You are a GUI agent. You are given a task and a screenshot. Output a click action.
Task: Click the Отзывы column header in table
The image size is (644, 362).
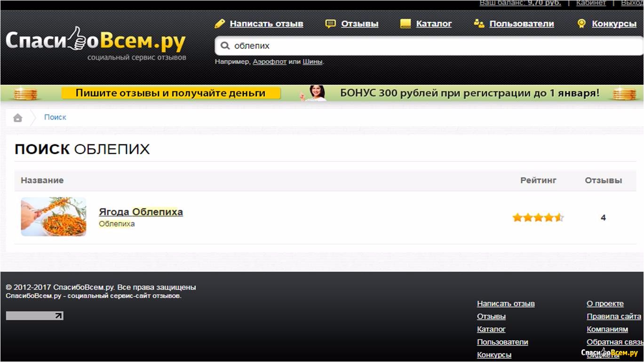click(603, 180)
